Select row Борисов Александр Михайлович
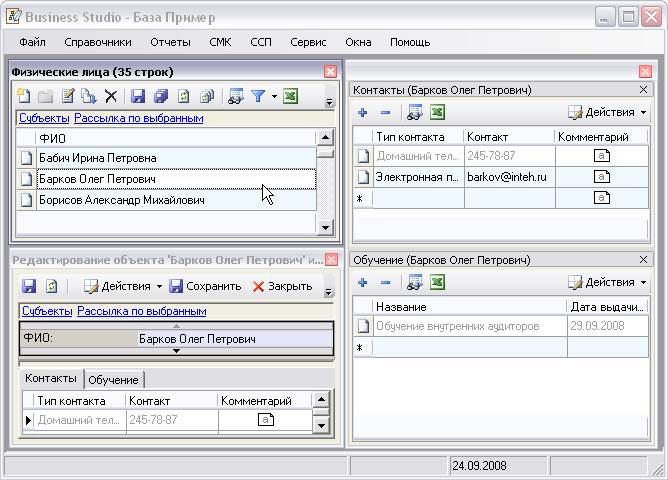This screenshot has width=668, height=480. 177,200
